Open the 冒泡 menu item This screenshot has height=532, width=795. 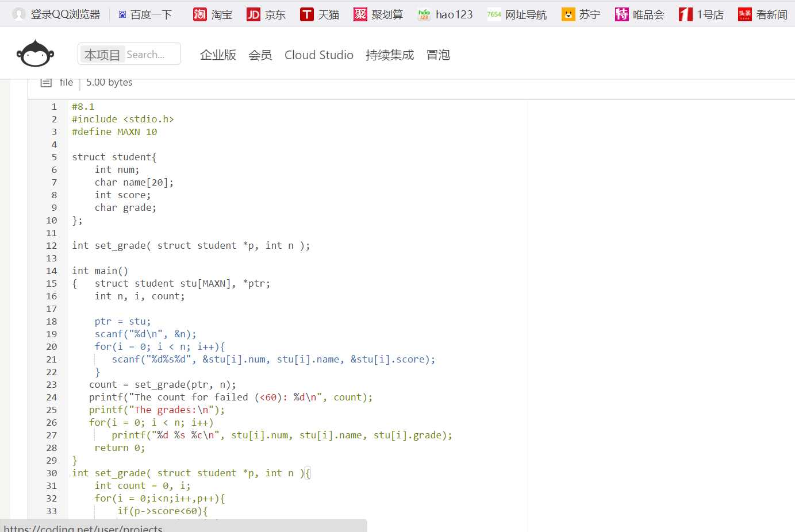pos(438,55)
